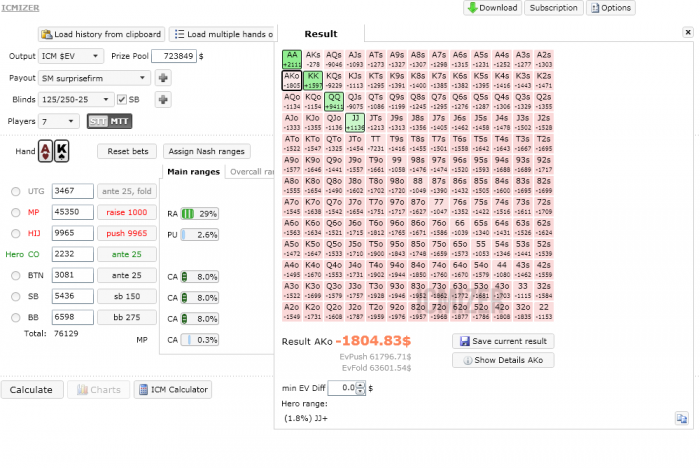Edit Hero CO stack 2232 field
Image resolution: width=700 pixels, height=468 pixels.
point(73,254)
